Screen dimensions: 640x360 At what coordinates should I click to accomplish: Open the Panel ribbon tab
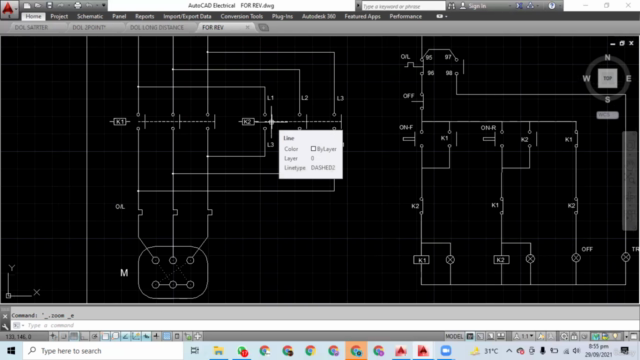coord(119,16)
